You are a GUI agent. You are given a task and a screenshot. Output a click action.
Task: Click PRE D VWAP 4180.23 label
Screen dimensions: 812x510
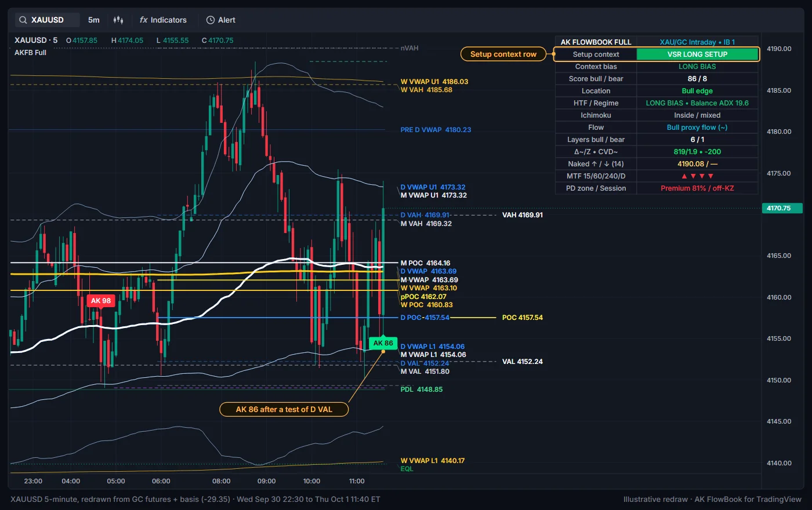coord(436,130)
